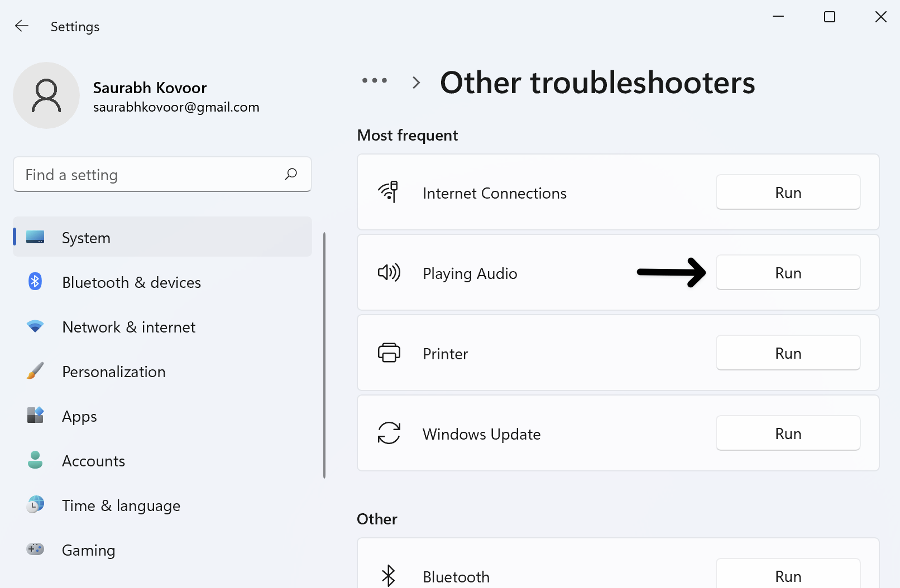The width and height of the screenshot is (900, 588).
Task: Click the Printer icon
Action: [x=389, y=353]
